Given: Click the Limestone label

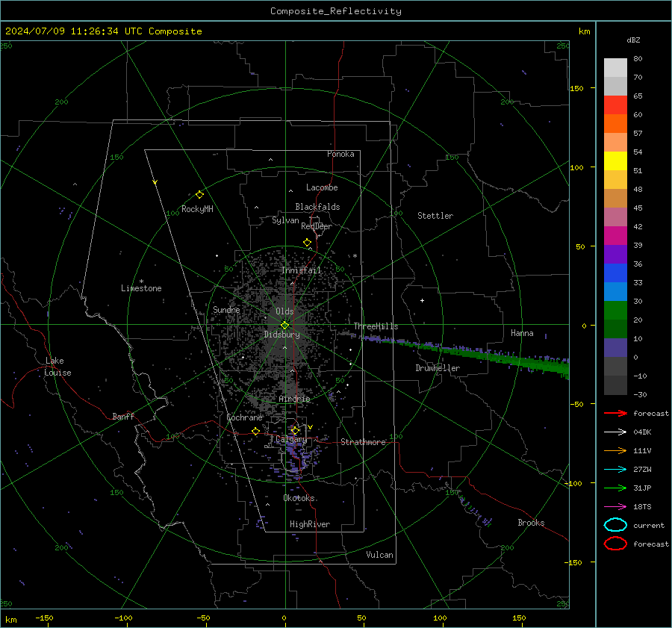Looking at the screenshot, I should [x=141, y=288].
